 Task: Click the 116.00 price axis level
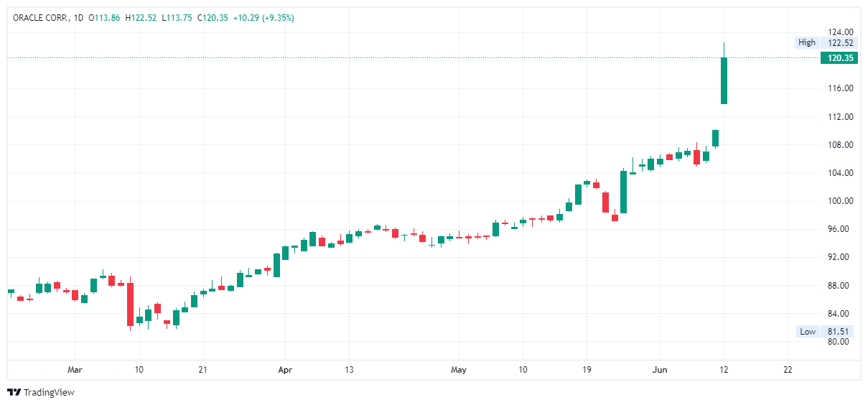tap(840, 88)
